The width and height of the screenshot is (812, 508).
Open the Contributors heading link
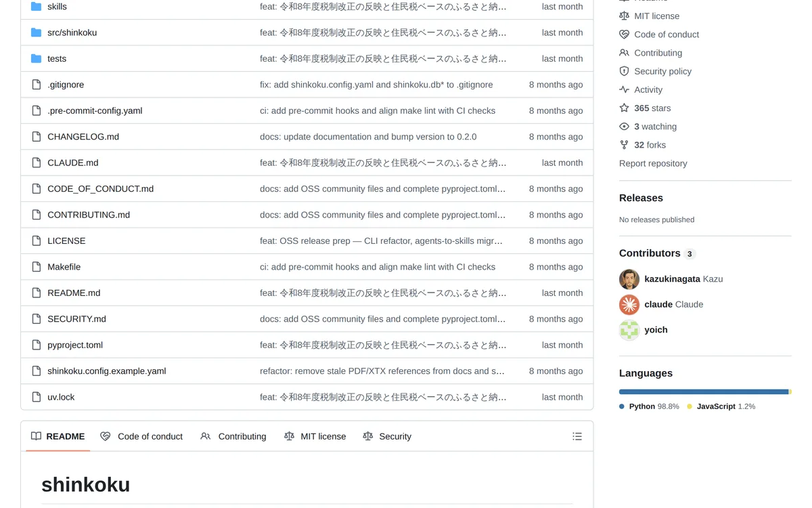click(650, 253)
